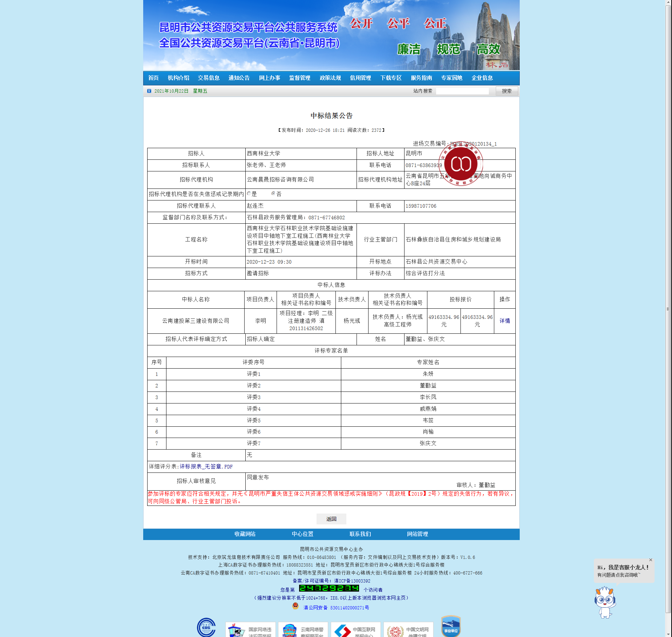Select the 否 radio button

pos(273,194)
